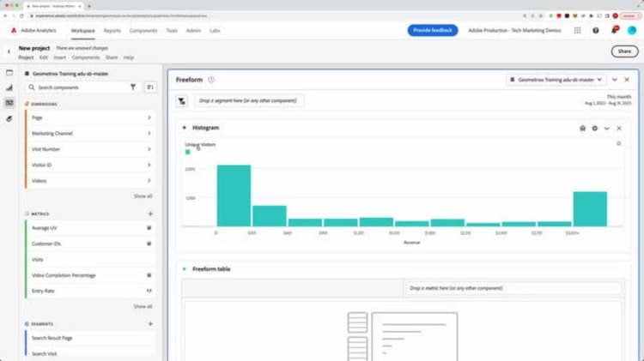The image size is (644, 361).
Task: Click the small icon at histogram chart corner
Action: click(x=618, y=143)
